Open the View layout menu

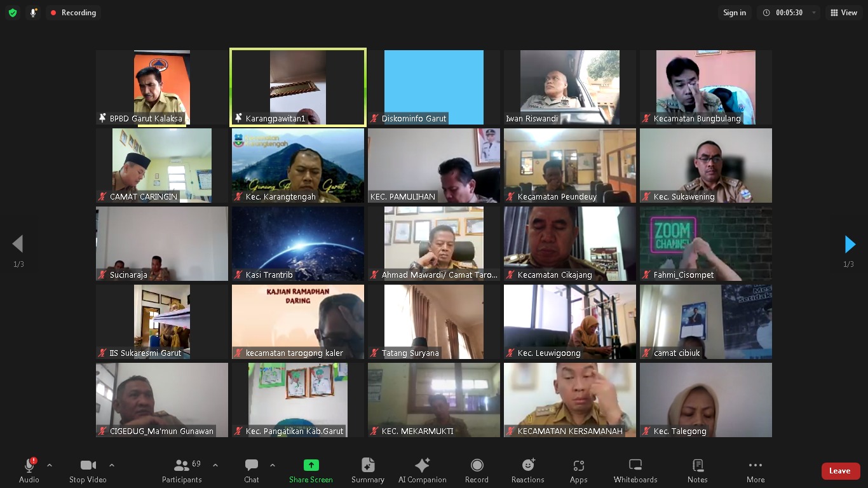[843, 13]
